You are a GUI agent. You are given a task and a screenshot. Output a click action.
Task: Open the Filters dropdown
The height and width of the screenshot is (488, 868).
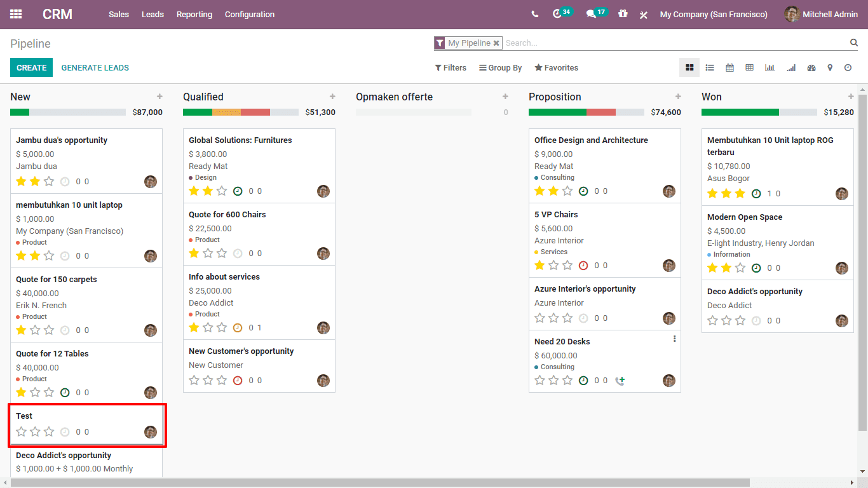pos(451,67)
